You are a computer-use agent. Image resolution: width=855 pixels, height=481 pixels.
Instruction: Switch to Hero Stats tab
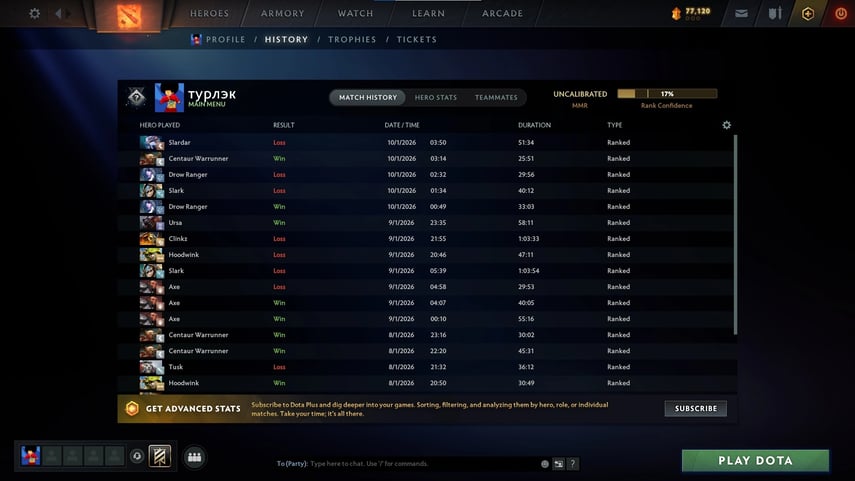[x=435, y=97]
